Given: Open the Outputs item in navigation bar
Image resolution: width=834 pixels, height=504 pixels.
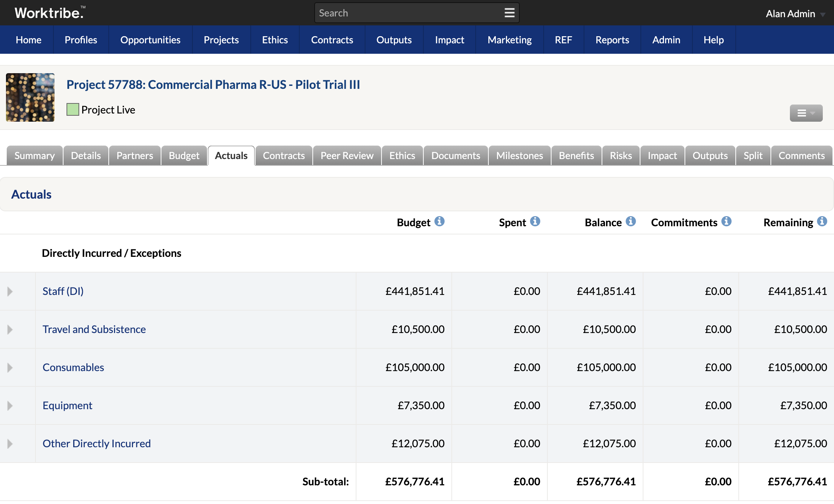Looking at the screenshot, I should 394,40.
